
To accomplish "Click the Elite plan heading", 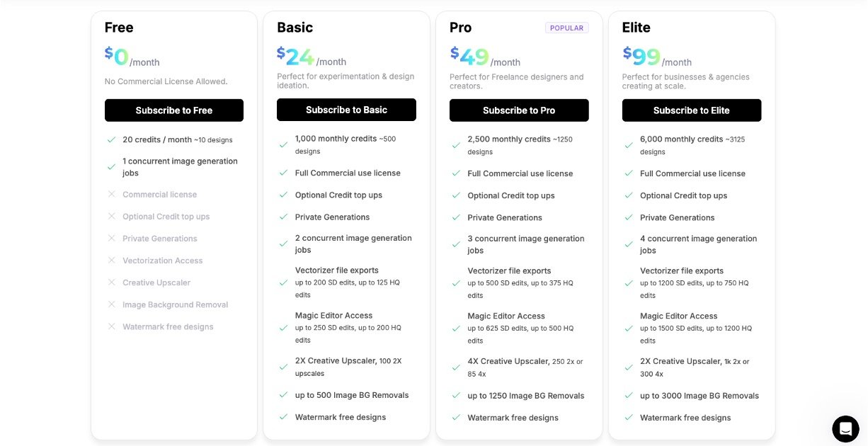I will click(636, 28).
